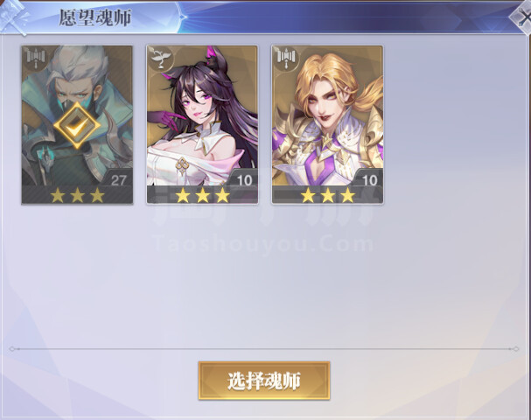Image resolution: width=531 pixels, height=420 pixels.
Task: Click the level 27 badge
Action: pyautogui.click(x=117, y=180)
